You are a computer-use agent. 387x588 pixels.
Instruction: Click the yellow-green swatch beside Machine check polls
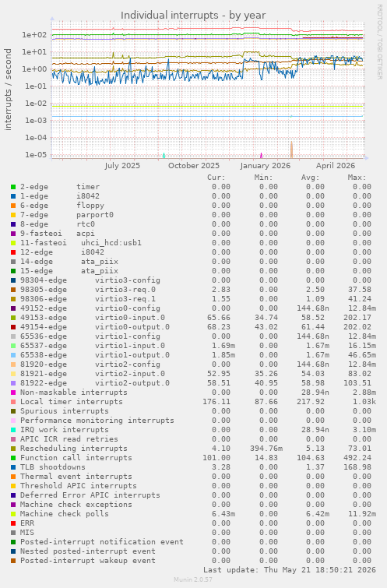[13, 514]
